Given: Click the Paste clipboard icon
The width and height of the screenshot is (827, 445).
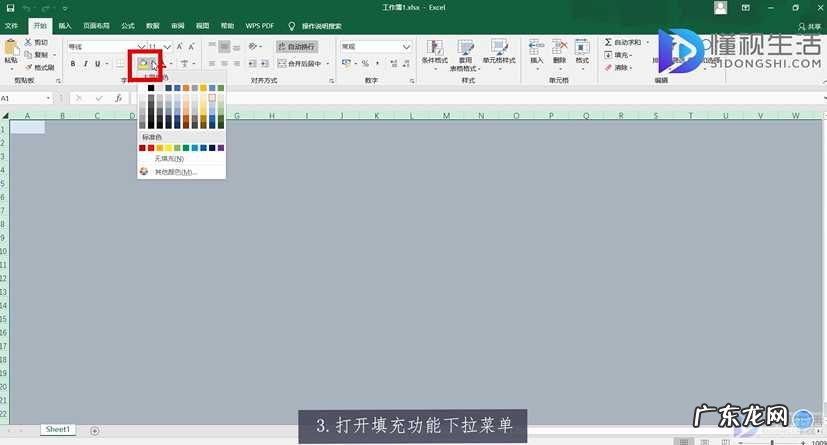Looking at the screenshot, I should [x=11, y=47].
